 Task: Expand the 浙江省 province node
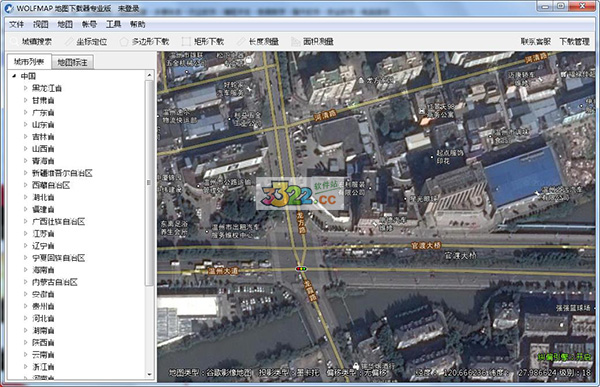[x=26, y=366]
